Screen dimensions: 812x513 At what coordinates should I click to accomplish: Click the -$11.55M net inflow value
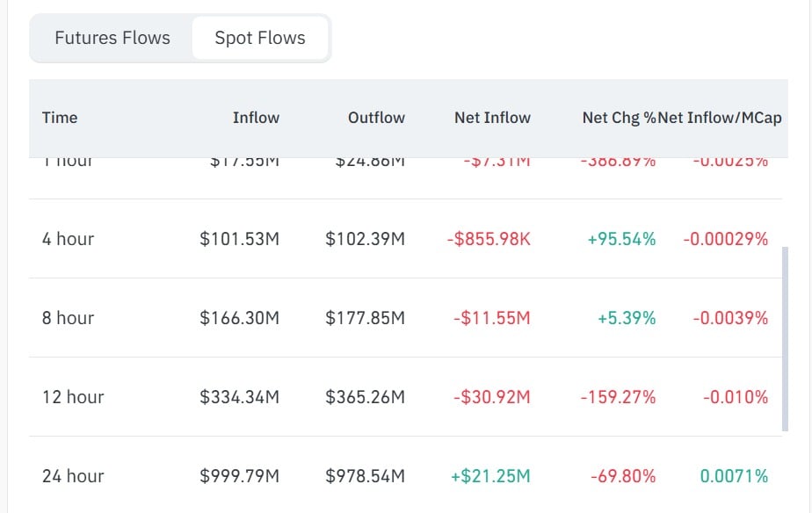click(492, 317)
